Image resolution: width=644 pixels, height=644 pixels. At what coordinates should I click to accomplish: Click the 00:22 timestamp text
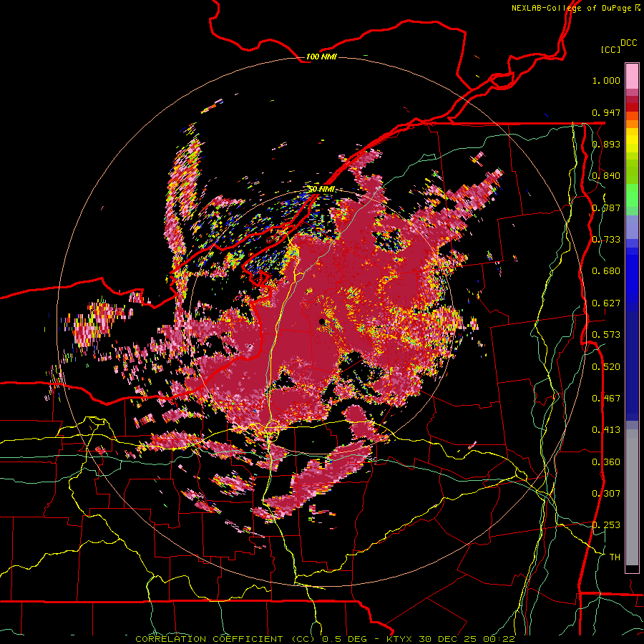499,639
